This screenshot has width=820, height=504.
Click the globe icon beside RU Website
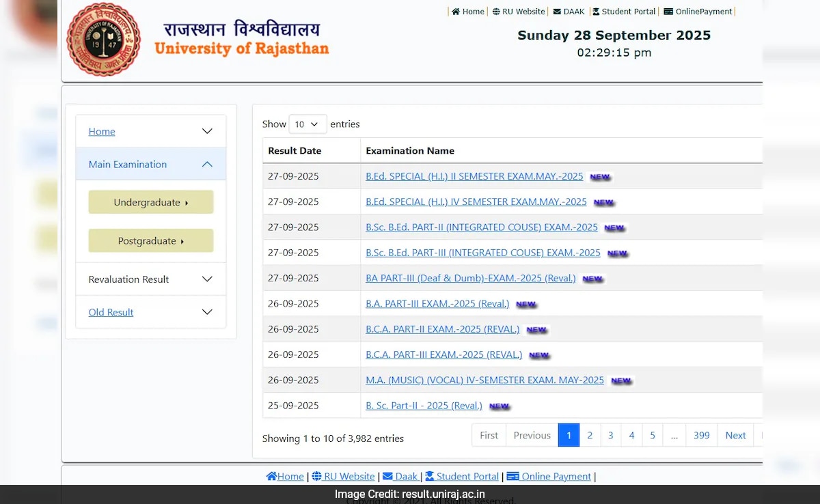pos(496,12)
